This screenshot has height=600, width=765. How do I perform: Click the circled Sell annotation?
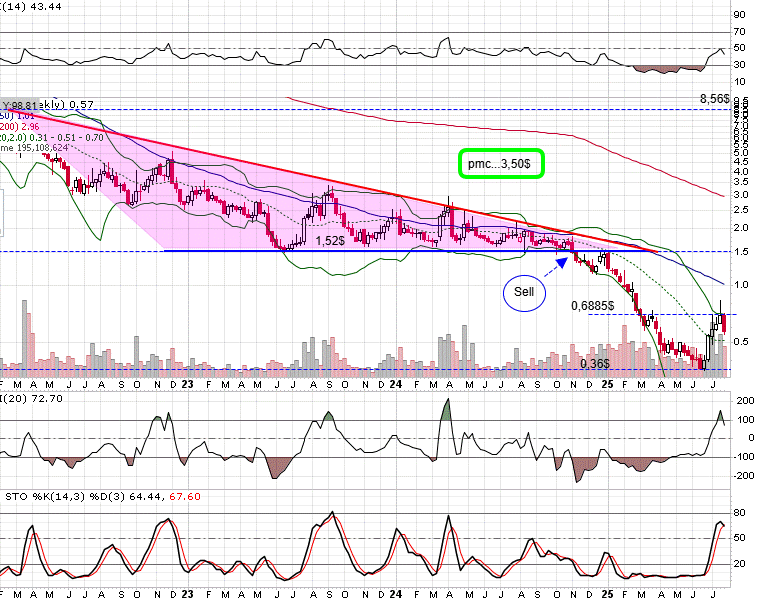(x=524, y=292)
